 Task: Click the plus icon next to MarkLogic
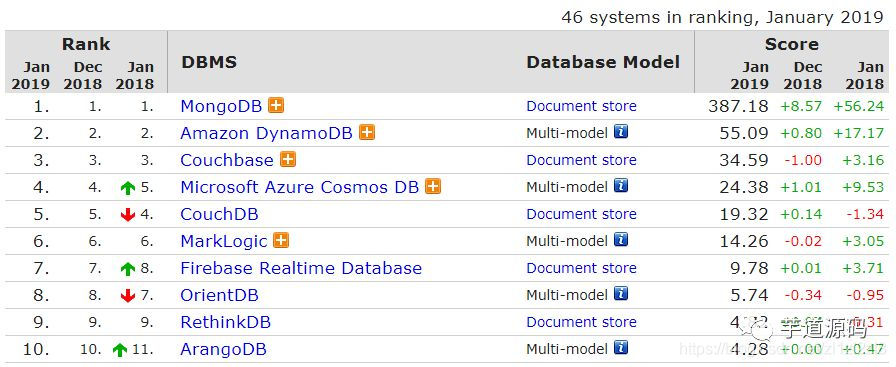tap(281, 240)
